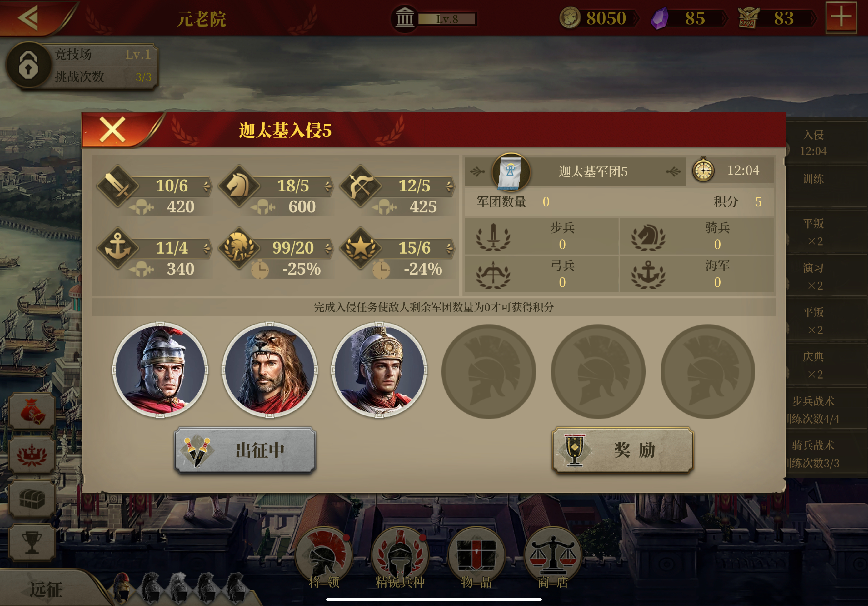This screenshot has height=606, width=868.
Task: Select the lion-pelt general portrait
Action: 270,370
